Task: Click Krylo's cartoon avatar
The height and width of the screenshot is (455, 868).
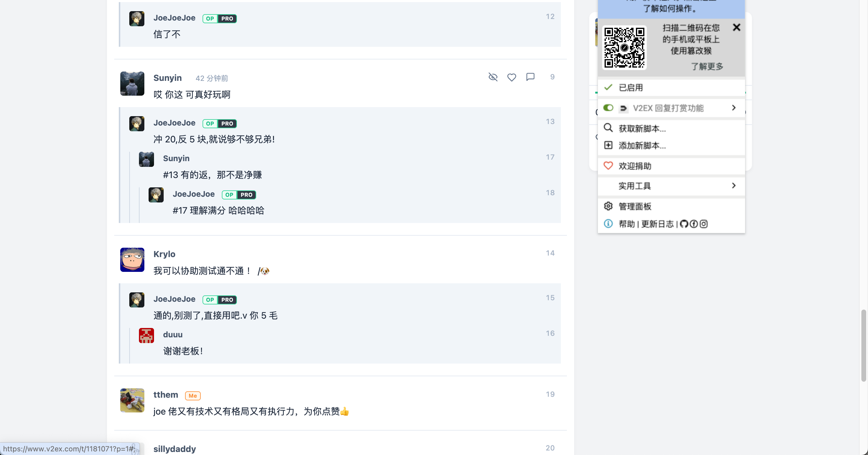Action: point(132,260)
